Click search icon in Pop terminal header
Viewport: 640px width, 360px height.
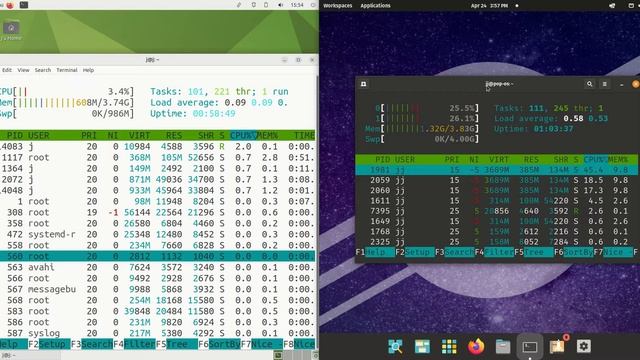[x=589, y=84]
